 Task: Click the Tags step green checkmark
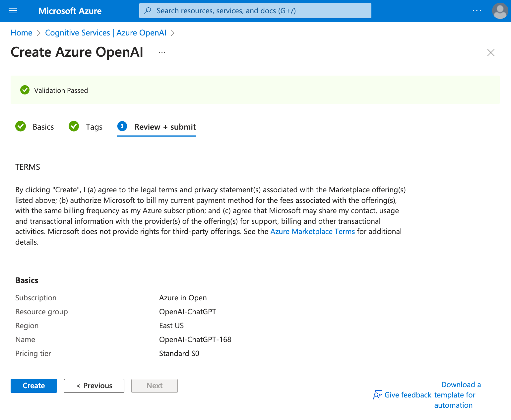(74, 126)
